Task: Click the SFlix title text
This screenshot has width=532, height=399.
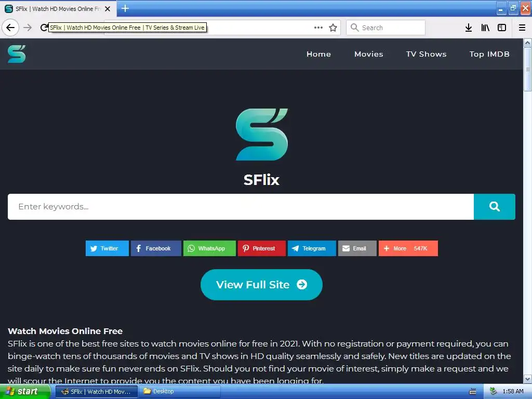Action: 261,179
